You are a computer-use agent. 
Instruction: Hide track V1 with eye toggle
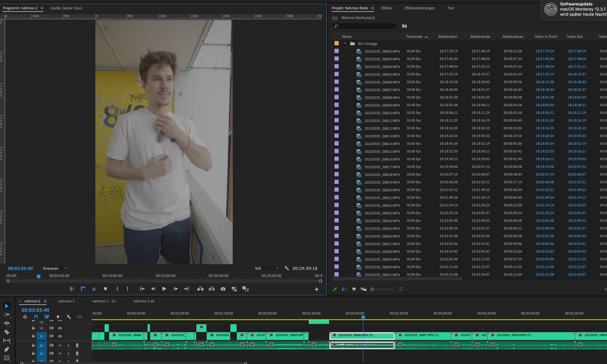tap(60, 336)
